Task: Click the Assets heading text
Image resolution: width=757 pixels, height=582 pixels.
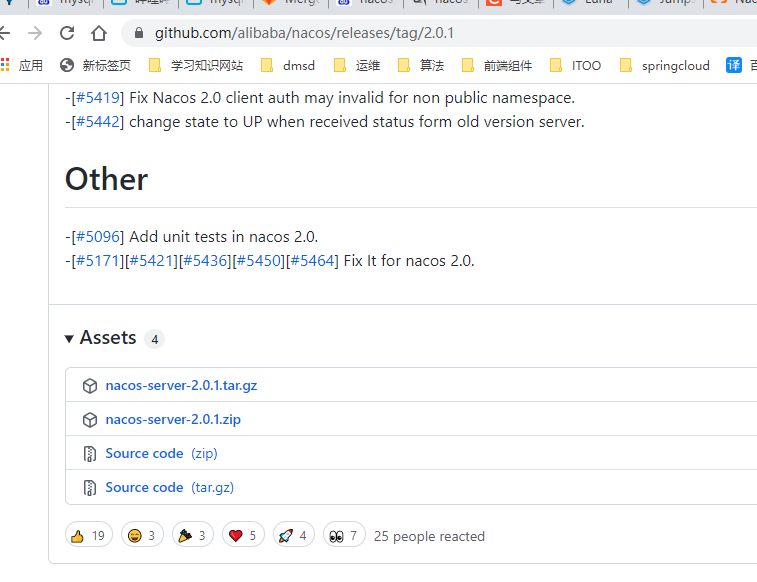Action: (108, 337)
